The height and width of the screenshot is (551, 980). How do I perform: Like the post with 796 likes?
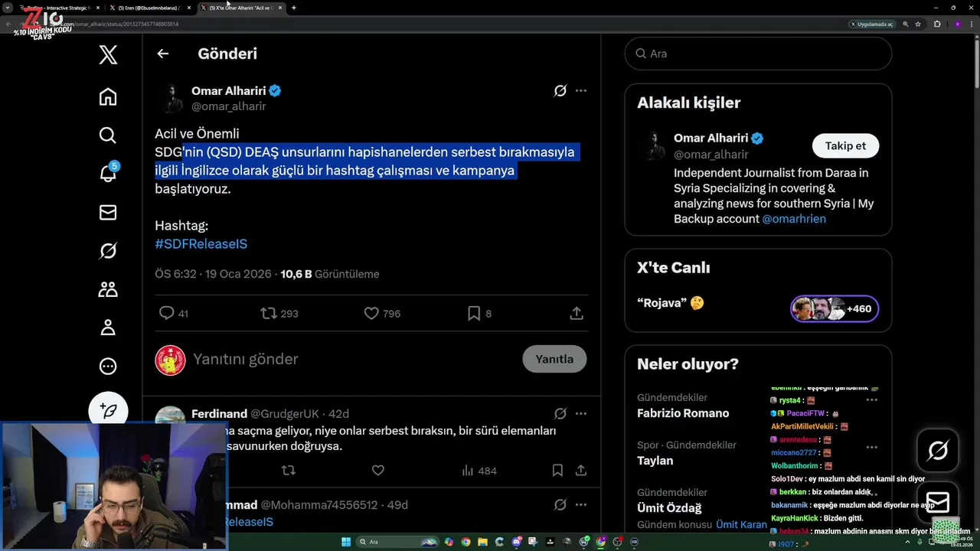[x=382, y=313]
